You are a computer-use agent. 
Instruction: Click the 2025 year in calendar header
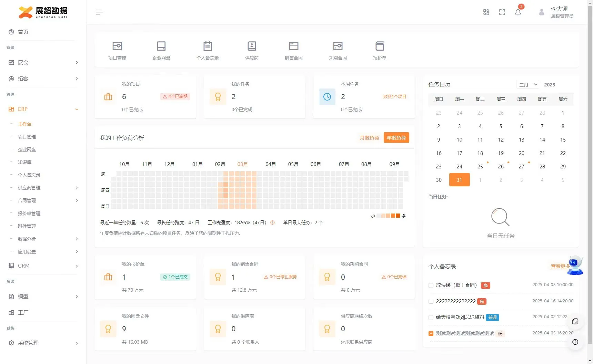point(550,85)
